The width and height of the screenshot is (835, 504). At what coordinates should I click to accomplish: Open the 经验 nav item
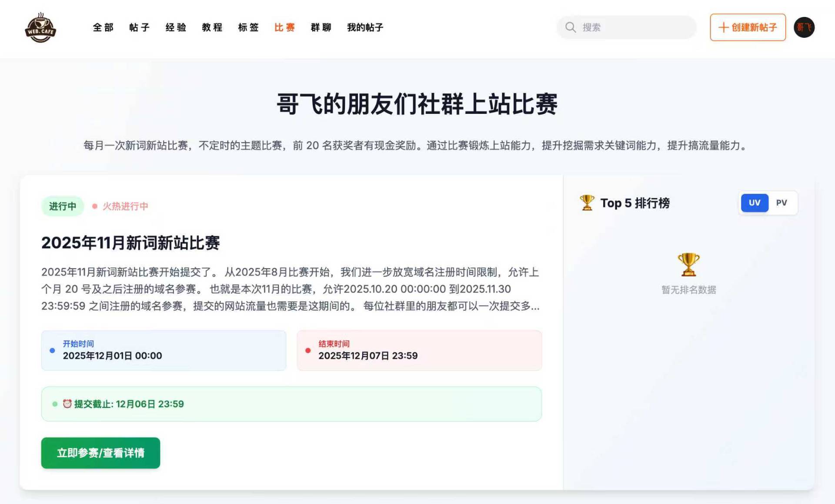(x=176, y=27)
